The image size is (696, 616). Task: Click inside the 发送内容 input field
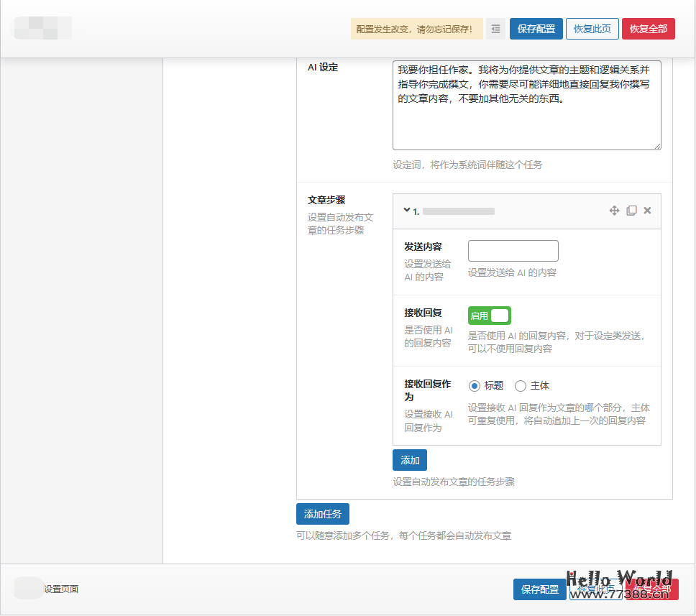(513, 250)
